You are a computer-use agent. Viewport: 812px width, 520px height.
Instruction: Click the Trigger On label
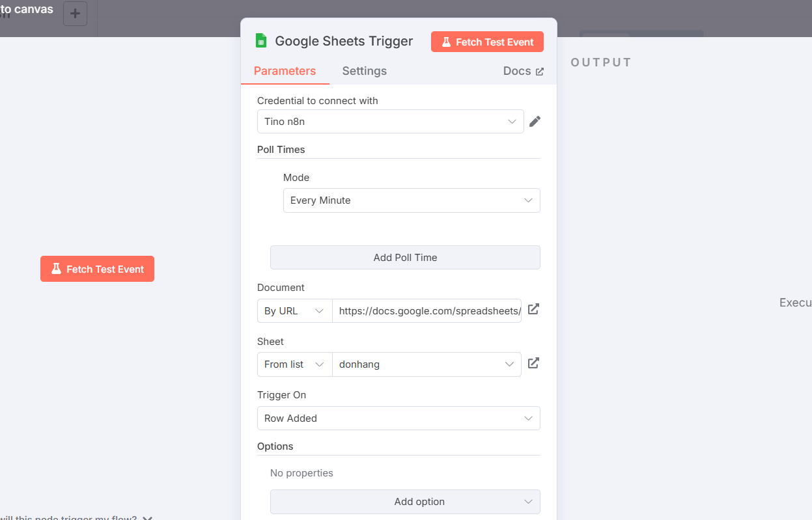[281, 395]
